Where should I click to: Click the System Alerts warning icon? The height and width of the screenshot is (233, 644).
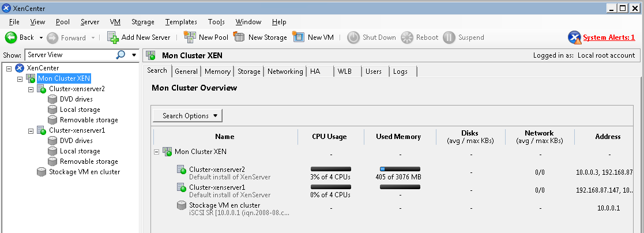click(x=574, y=37)
